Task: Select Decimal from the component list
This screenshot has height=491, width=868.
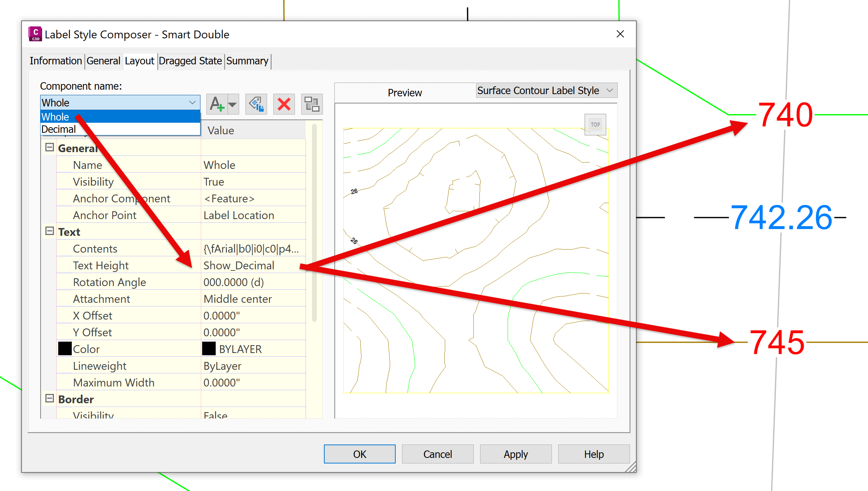Action: point(59,129)
